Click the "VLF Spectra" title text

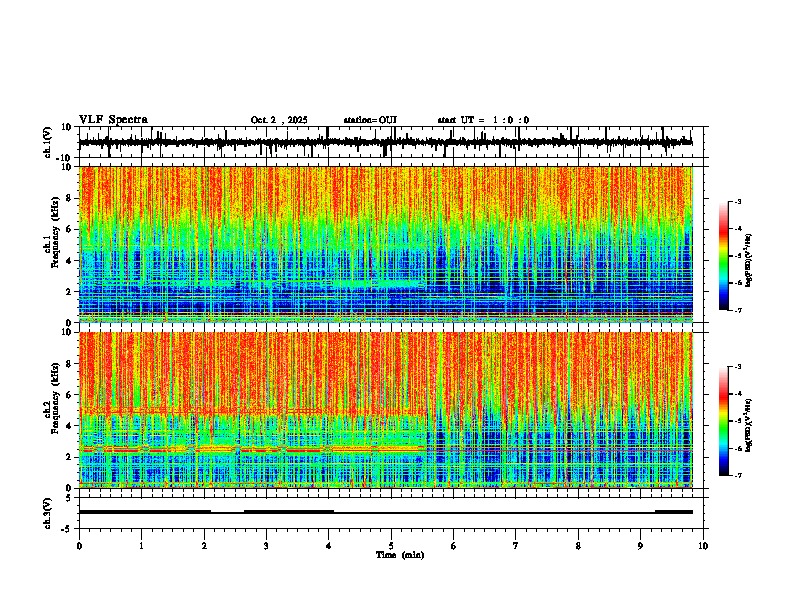113,120
